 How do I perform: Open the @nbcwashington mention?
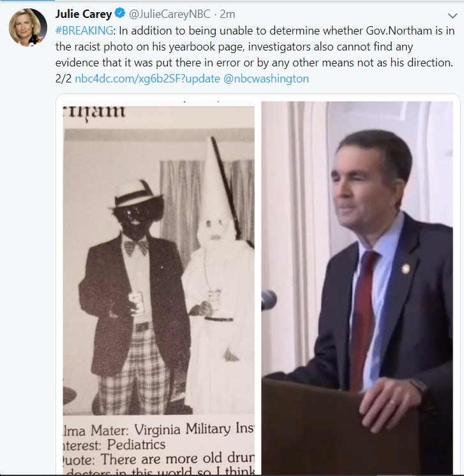[266, 79]
